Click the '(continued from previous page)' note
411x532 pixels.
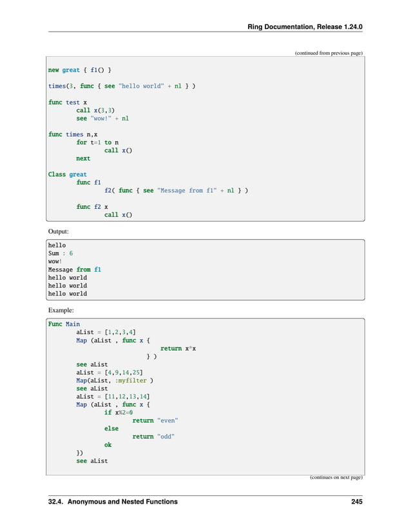pyautogui.click(x=329, y=53)
